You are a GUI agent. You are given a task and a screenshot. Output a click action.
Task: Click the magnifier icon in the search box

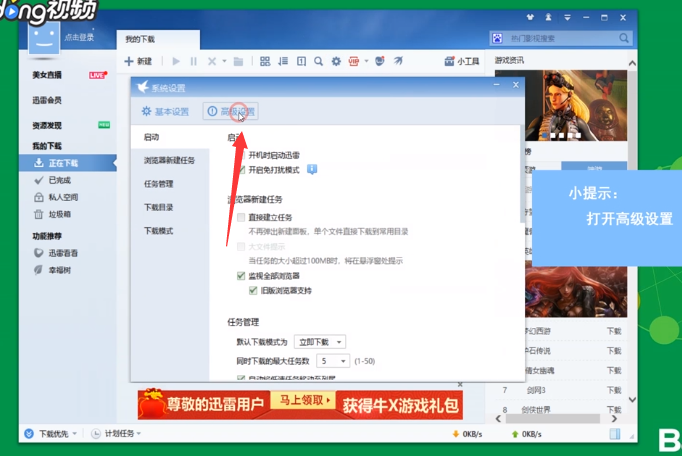tap(624, 38)
